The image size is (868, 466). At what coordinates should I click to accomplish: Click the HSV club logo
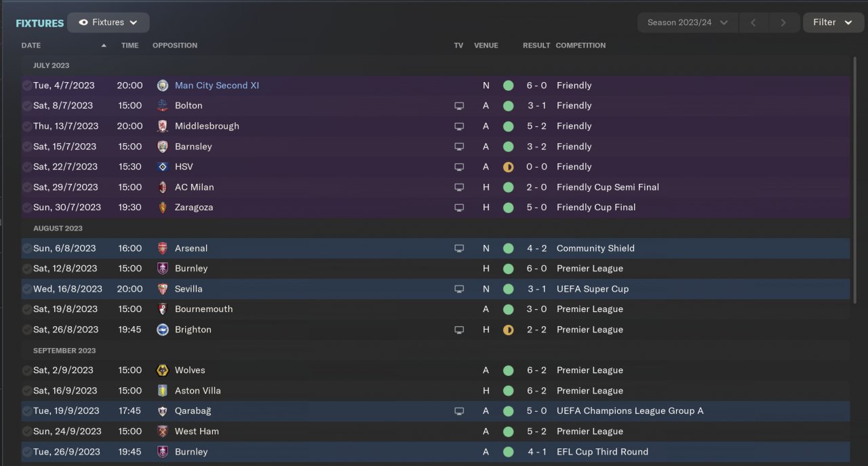pos(163,167)
